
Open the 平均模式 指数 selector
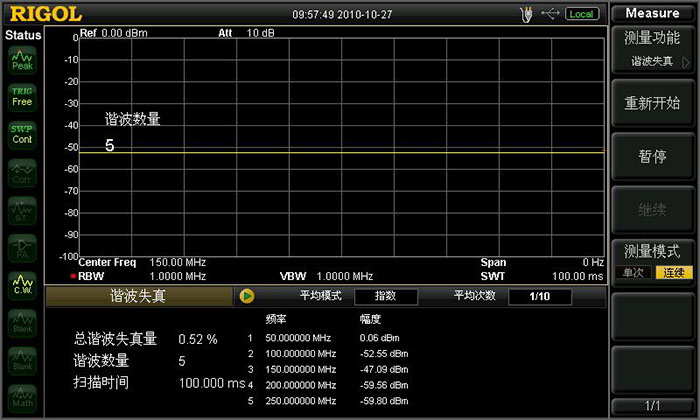click(x=385, y=296)
